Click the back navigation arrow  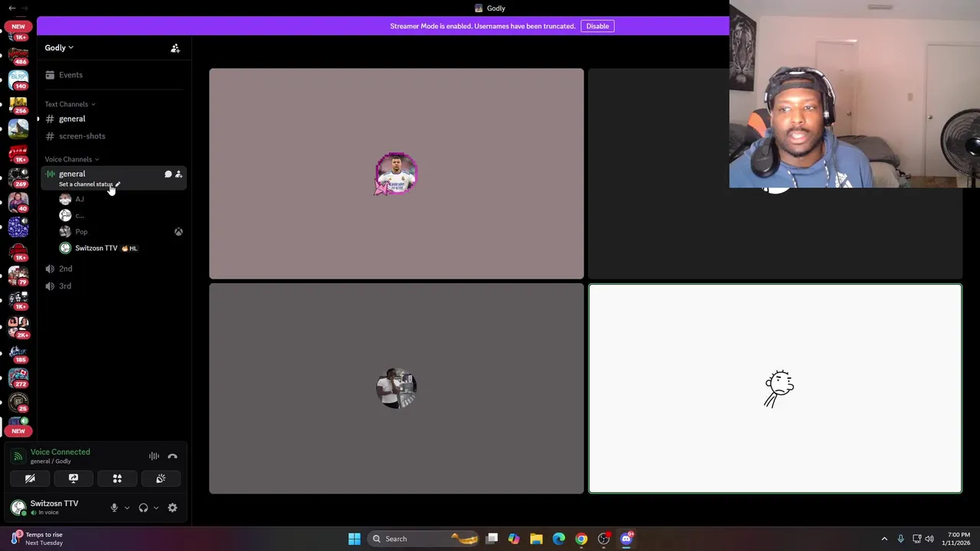(11, 8)
